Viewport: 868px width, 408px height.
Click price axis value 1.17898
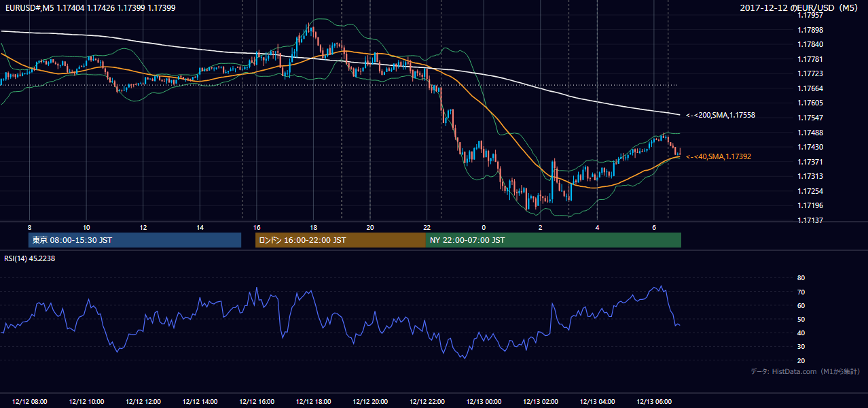point(810,30)
